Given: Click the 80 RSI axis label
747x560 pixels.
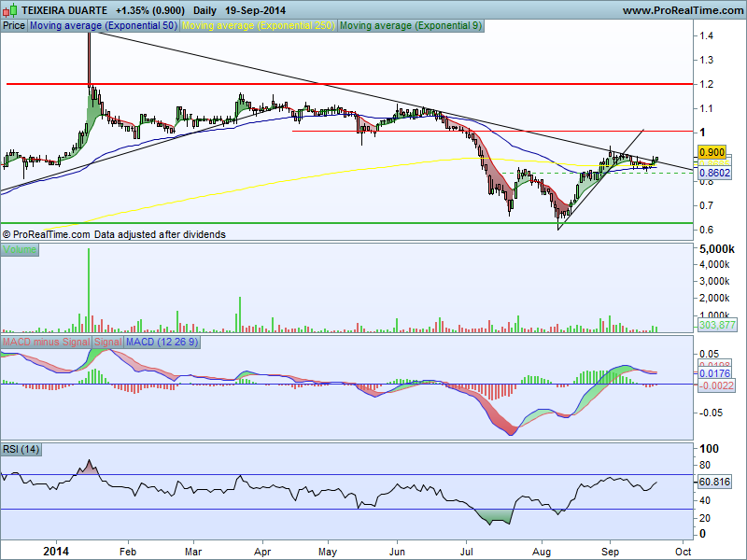Looking at the screenshot, I should tap(705, 465).
